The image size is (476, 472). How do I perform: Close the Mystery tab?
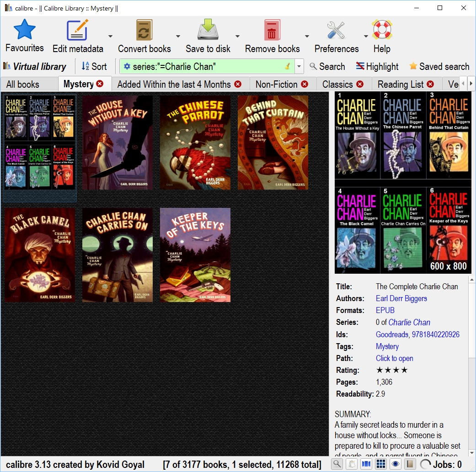click(100, 84)
